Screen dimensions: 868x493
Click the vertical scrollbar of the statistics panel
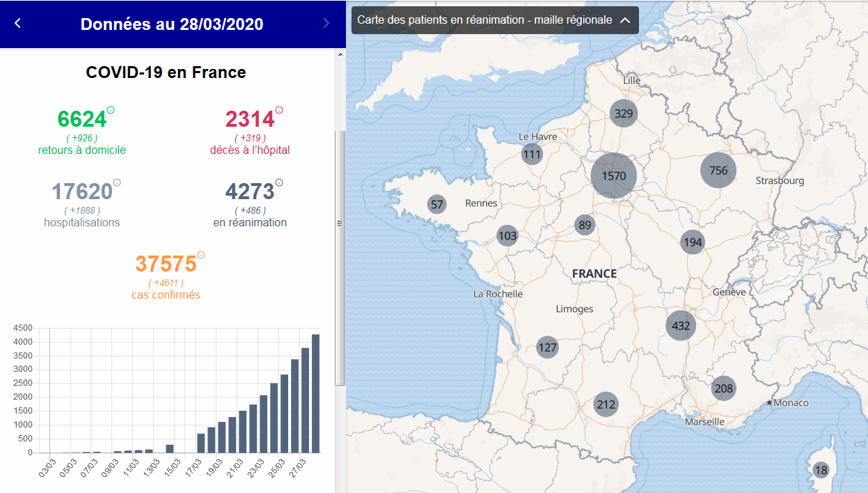(340, 223)
